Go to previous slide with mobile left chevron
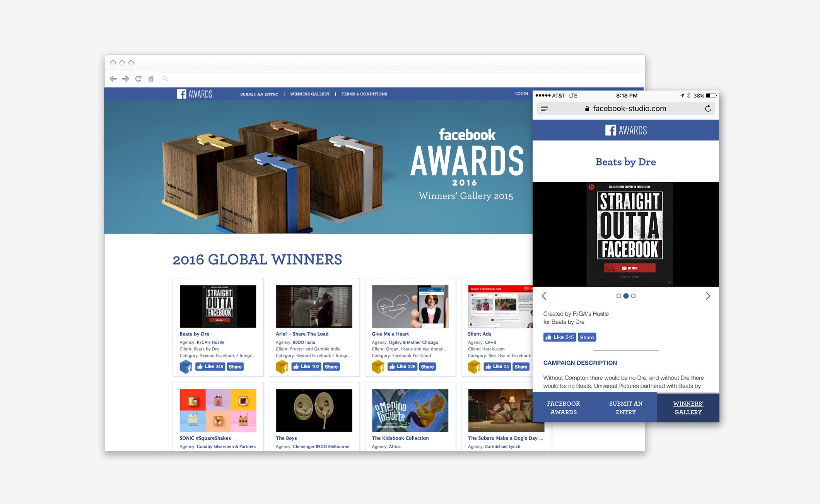The width and height of the screenshot is (820, 504). point(544,296)
